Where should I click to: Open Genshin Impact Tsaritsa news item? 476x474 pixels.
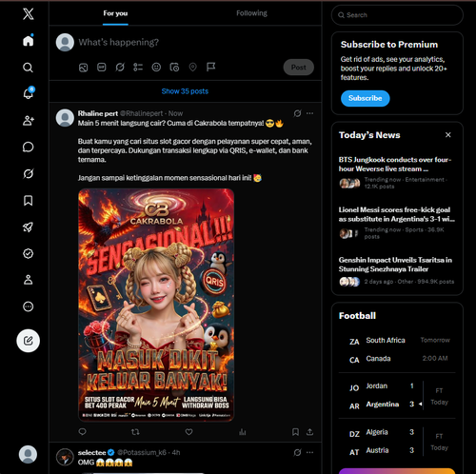(x=397, y=272)
